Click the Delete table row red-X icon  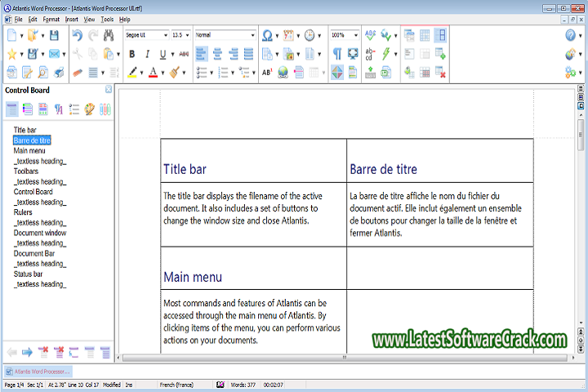[440, 72]
